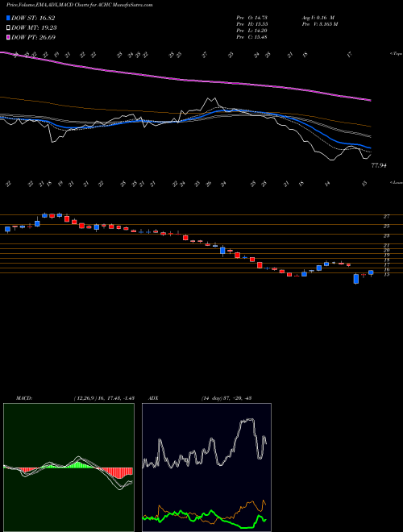Click the chart title mentioning ACHC MunafaSutra.com
The width and height of the screenshot is (403, 532).
tap(79, 5)
